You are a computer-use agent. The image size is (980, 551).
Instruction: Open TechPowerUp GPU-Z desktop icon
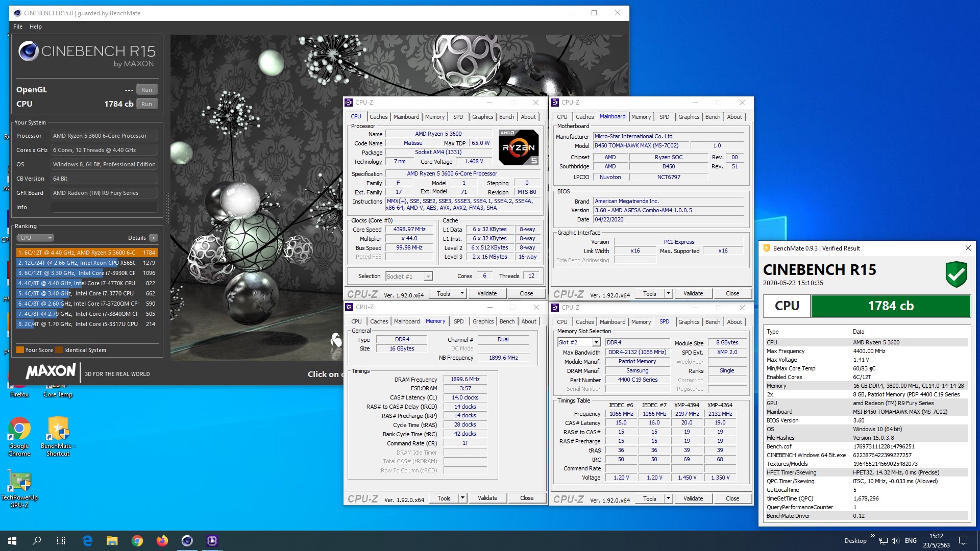(x=19, y=489)
